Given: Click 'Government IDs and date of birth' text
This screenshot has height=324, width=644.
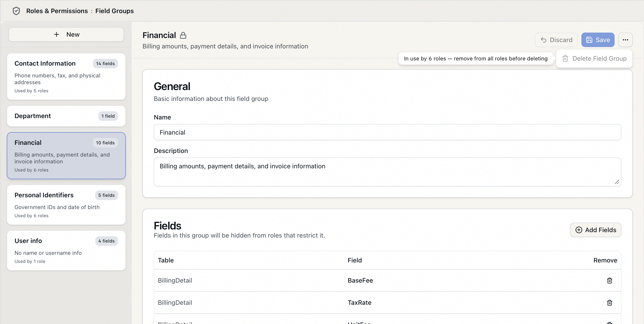Looking at the screenshot, I should 57,207.
